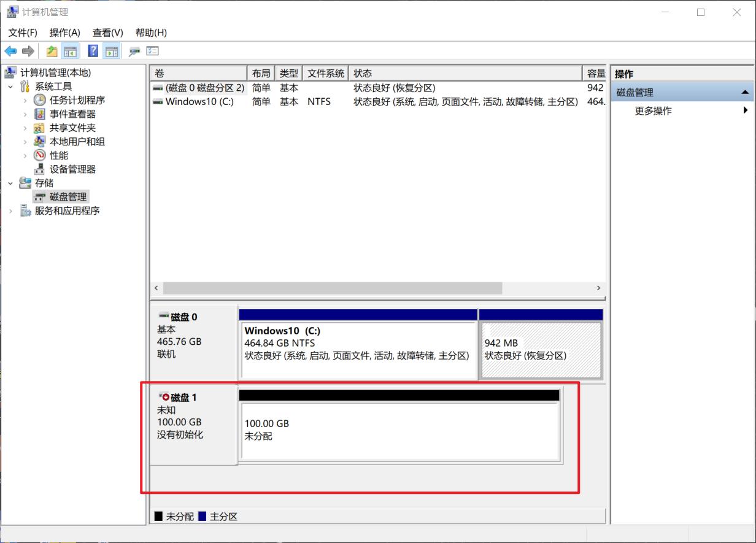Click the 服务和应用程序 icon

25,210
